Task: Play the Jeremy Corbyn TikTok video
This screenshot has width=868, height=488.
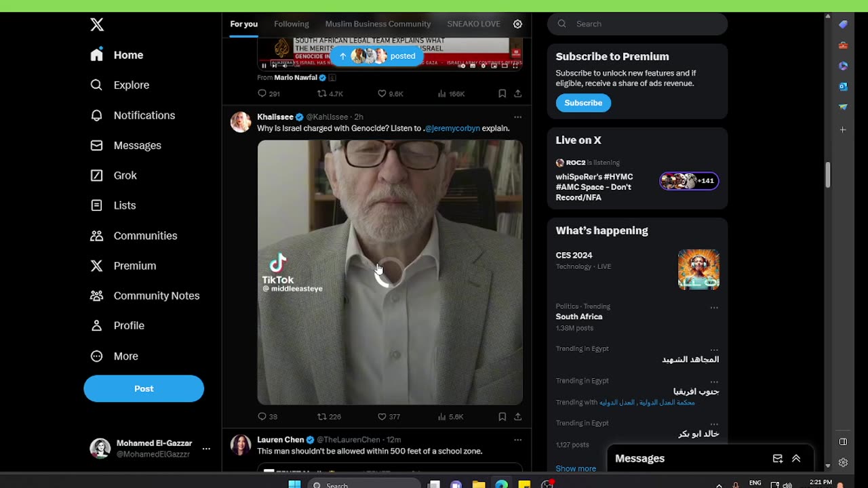Action: [x=390, y=272]
